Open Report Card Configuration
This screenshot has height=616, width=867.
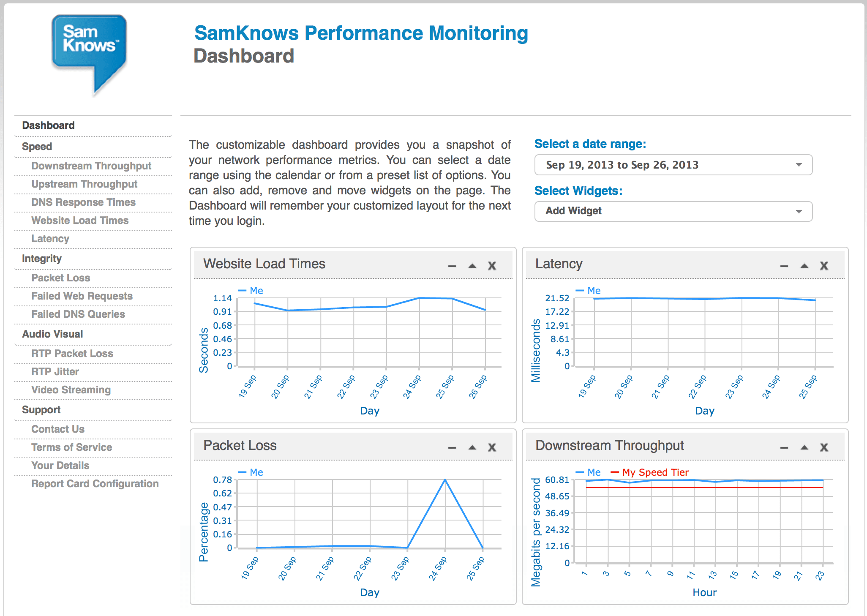(95, 484)
